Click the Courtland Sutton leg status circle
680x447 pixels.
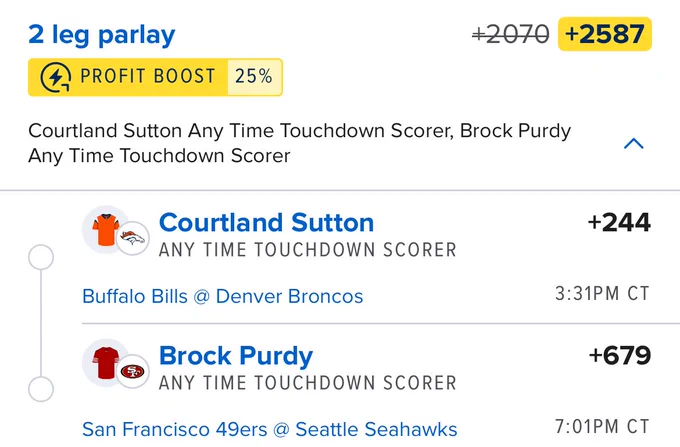tap(41, 257)
